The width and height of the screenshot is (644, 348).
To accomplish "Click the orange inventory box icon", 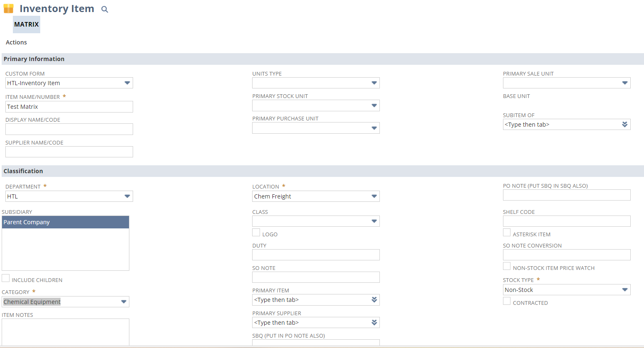I will pos(9,9).
